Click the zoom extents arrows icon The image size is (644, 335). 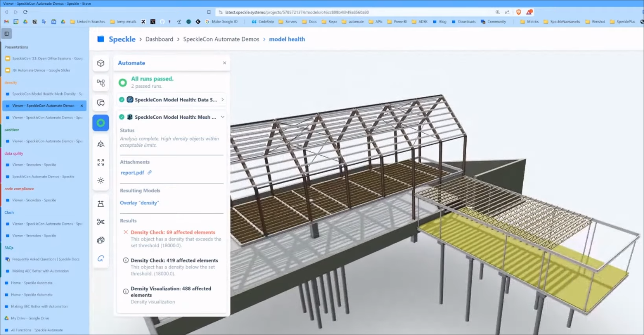(x=101, y=162)
